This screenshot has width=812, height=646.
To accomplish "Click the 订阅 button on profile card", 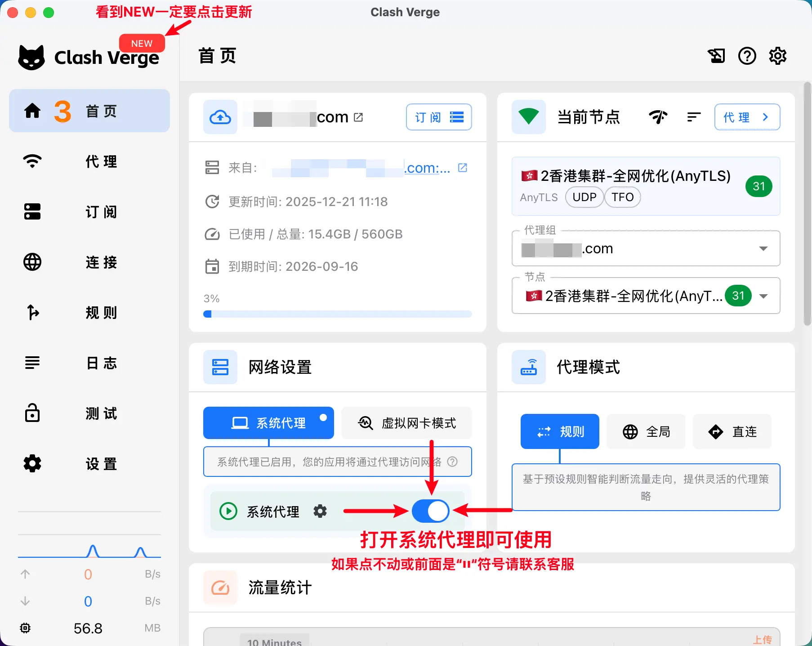I will tap(438, 117).
